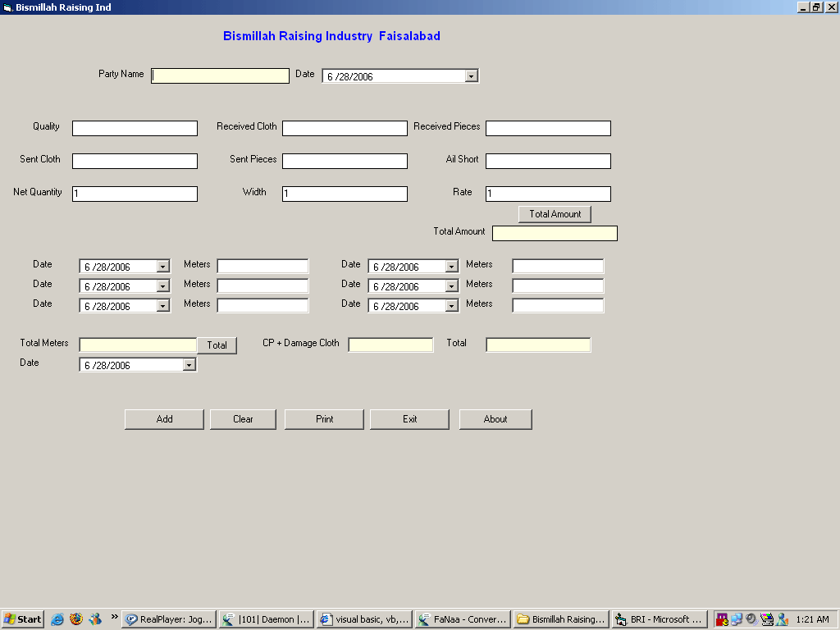840x630 pixels.
Task: Click the Party Name input field
Action: pos(221,75)
